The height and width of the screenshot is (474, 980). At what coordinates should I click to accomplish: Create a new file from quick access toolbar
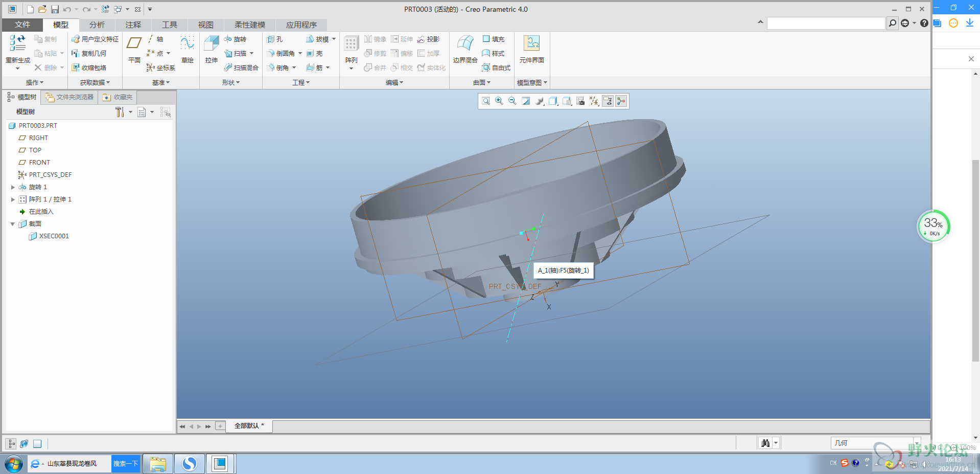click(30, 9)
